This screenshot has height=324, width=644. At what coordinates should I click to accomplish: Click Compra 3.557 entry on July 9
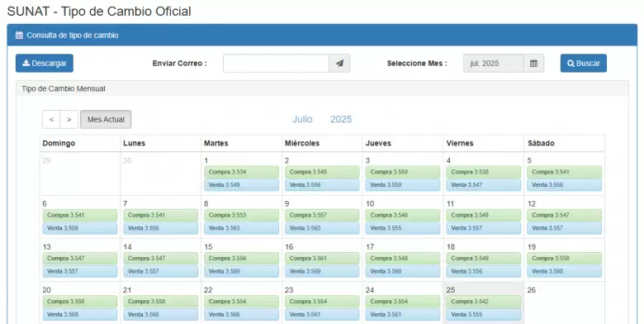(322, 215)
